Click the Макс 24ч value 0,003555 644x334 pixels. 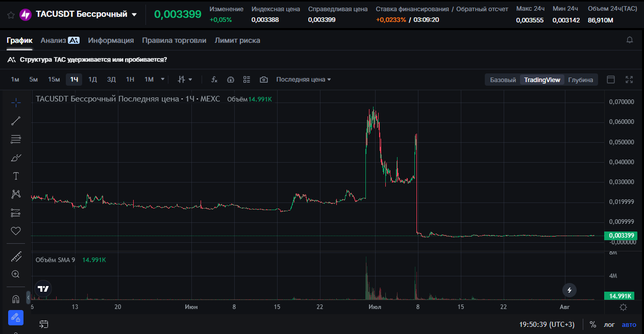coord(530,20)
